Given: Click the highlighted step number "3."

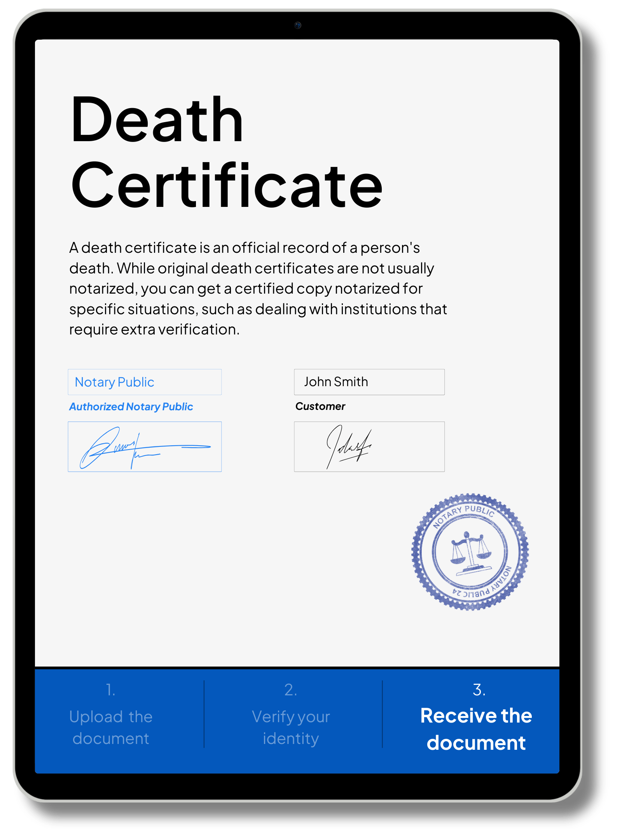Looking at the screenshot, I should click(479, 690).
